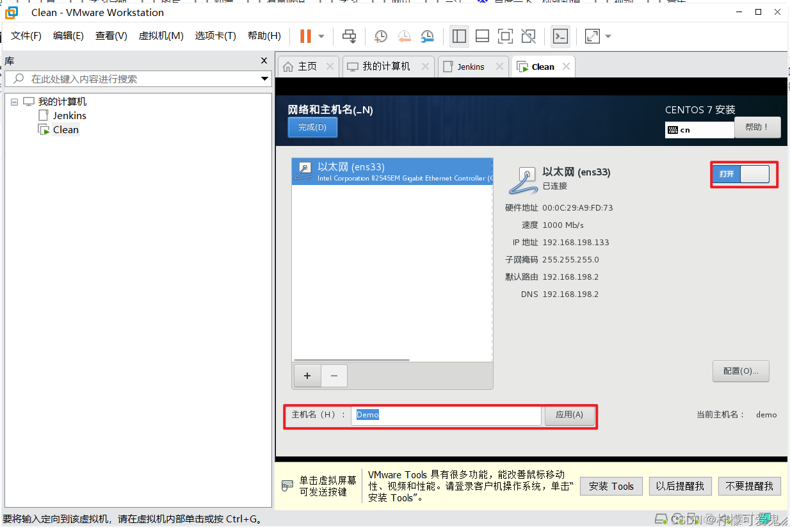790x532 pixels.
Task: Open the 文件(F) menu
Action: (26, 36)
